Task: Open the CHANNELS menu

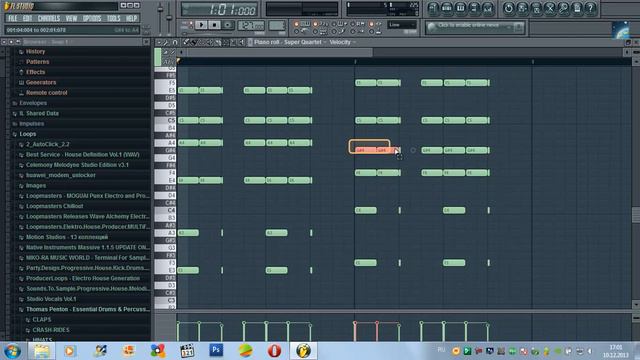Action: point(49,18)
